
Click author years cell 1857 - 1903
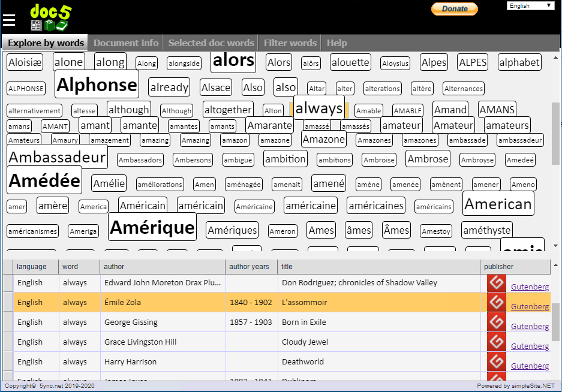point(251,322)
